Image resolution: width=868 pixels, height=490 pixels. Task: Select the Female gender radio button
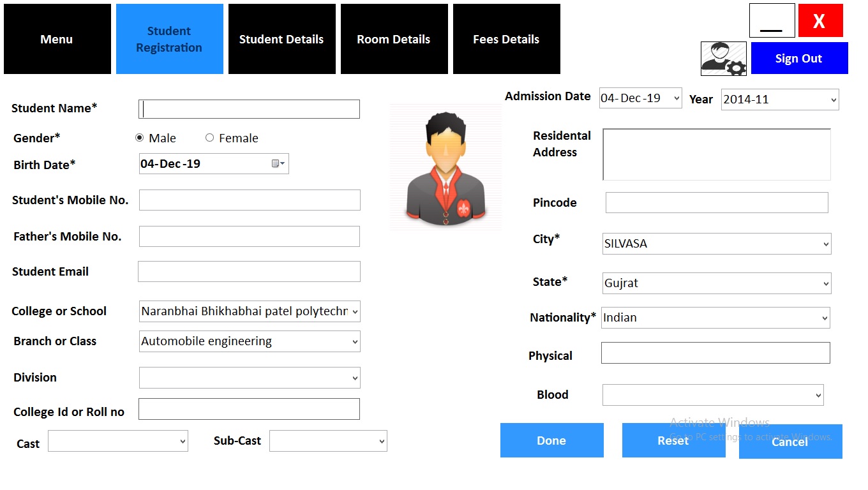point(209,138)
